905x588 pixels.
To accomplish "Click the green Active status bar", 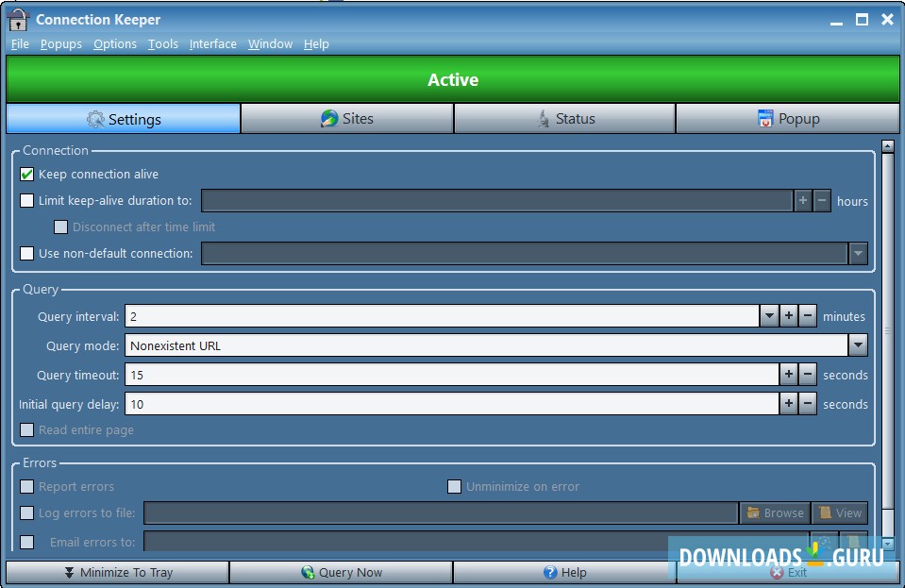I will click(x=453, y=79).
